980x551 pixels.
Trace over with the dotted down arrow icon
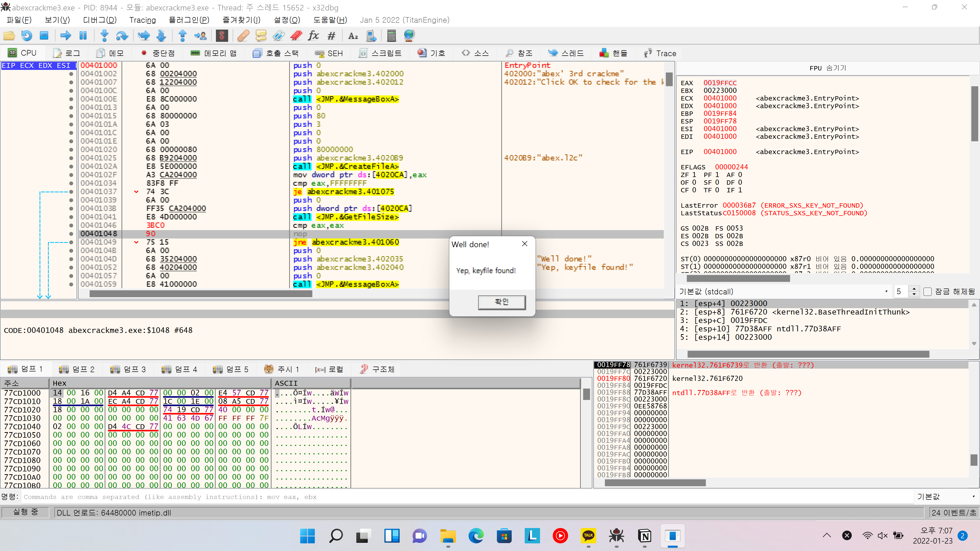(161, 36)
